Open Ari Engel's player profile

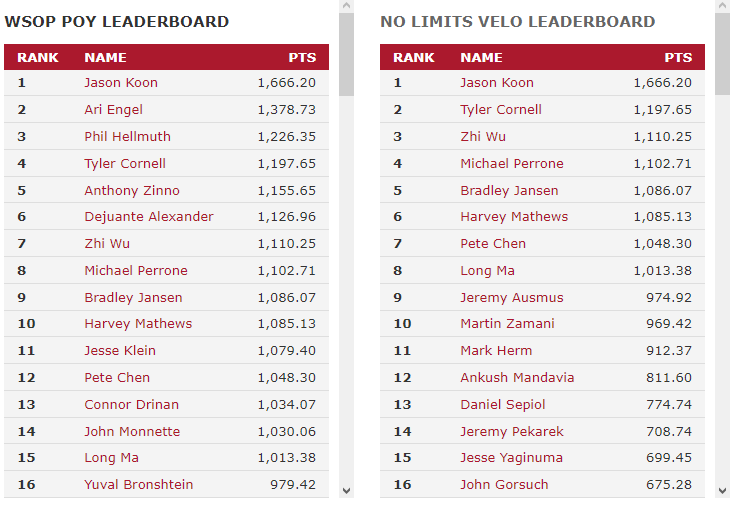coord(113,110)
